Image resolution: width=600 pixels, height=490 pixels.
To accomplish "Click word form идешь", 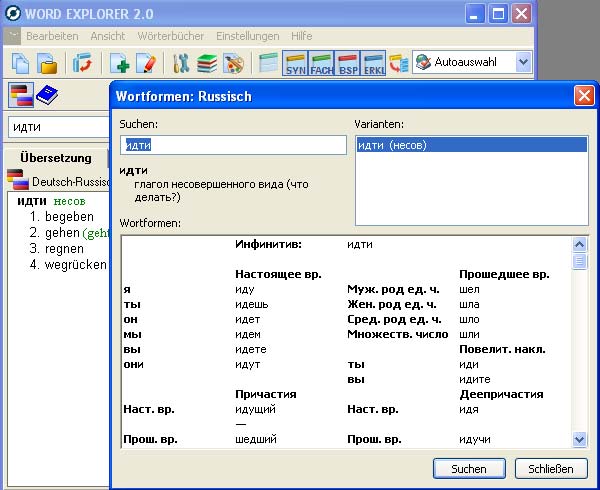I will [x=252, y=304].
